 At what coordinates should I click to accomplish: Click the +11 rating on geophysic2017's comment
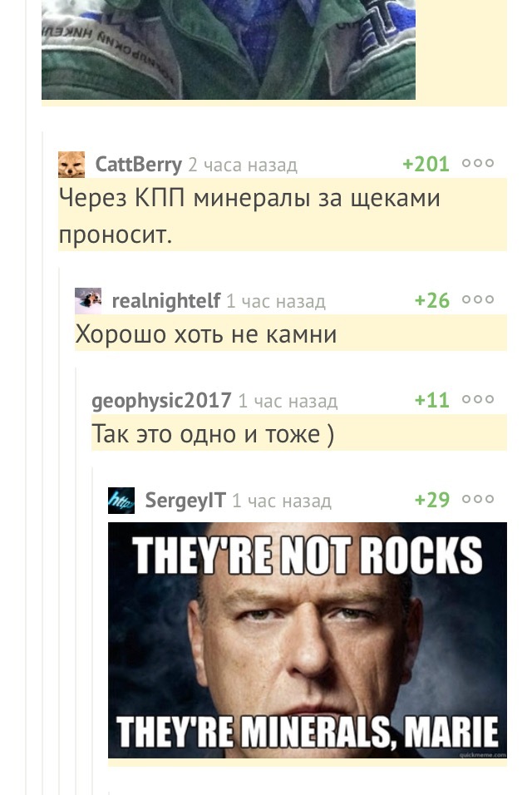[431, 401]
